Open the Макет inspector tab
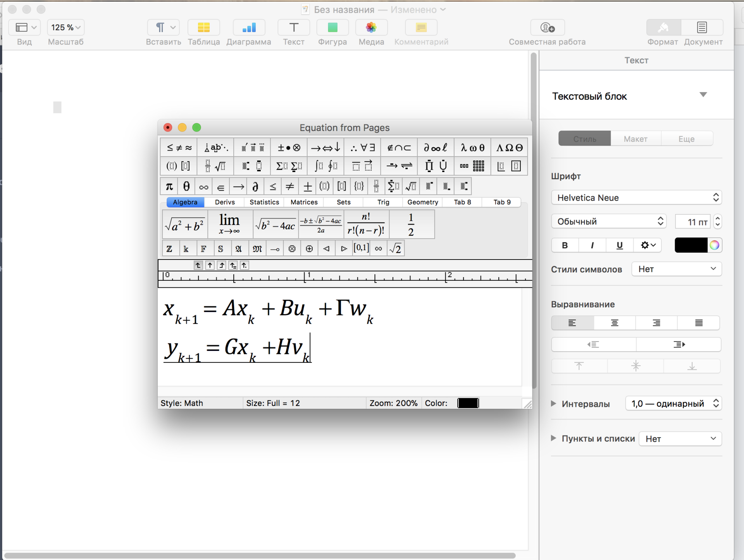Image resolution: width=744 pixels, height=560 pixels. [635, 139]
